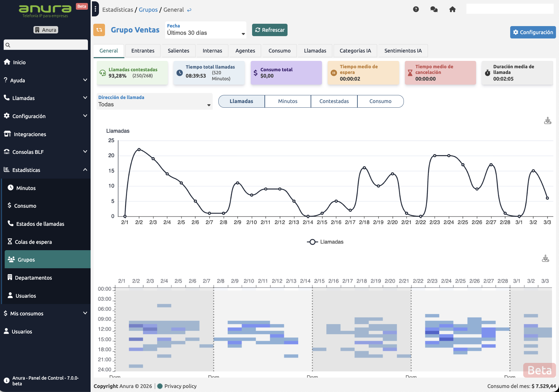Click the home icon in top bar
This screenshot has height=392, width=559.
(452, 9)
